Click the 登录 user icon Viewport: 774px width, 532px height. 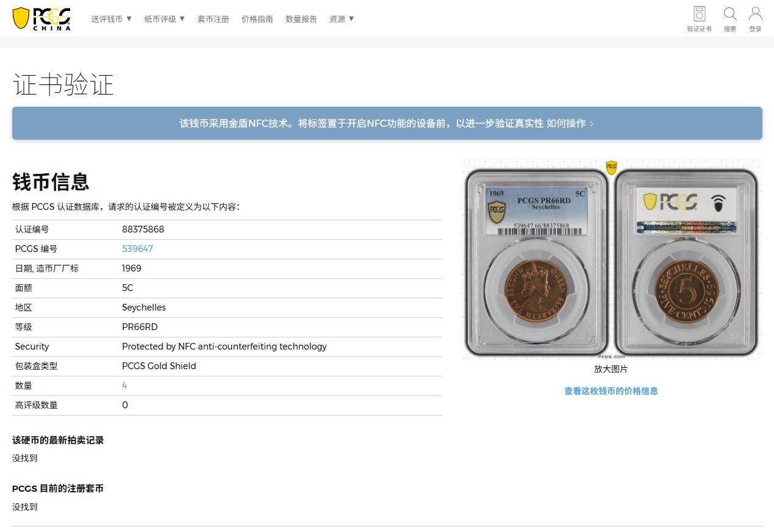coord(756,19)
